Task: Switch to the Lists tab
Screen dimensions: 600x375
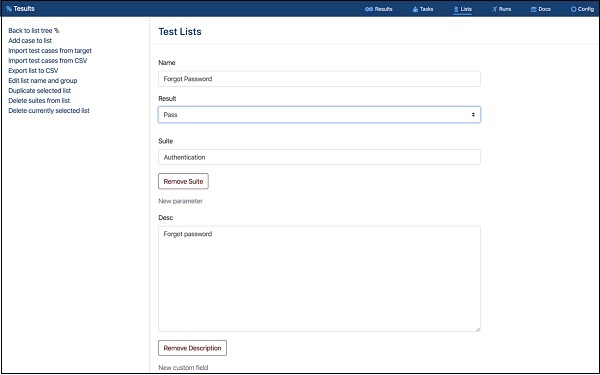Action: 463,9
